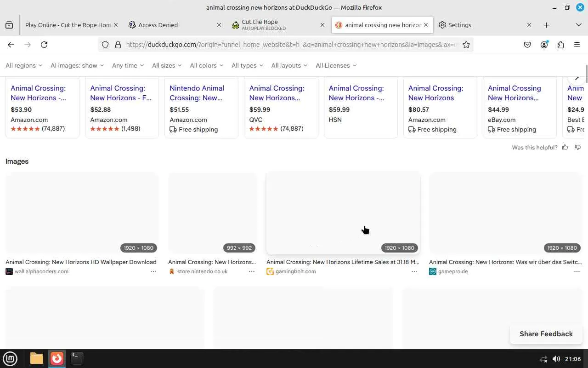Expand the All layouts filter
The image size is (588, 368).
tap(289, 65)
